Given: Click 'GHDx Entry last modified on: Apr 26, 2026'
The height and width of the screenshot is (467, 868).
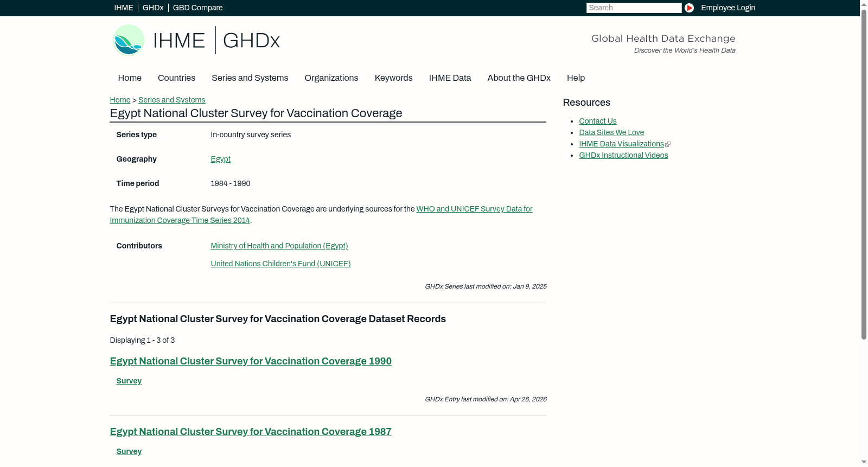Looking at the screenshot, I should point(486,399).
